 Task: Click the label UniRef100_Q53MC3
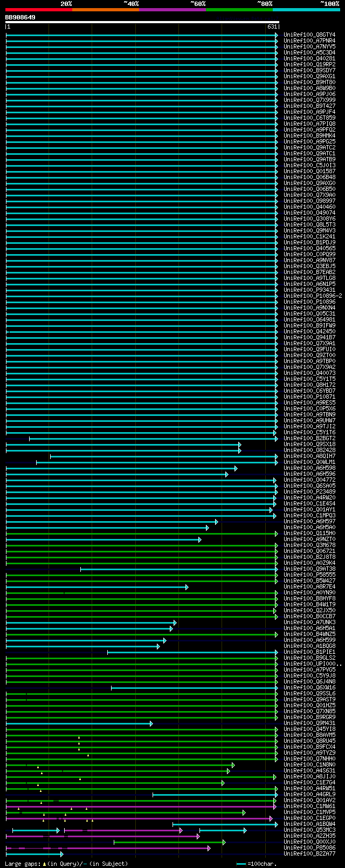pos(309,830)
